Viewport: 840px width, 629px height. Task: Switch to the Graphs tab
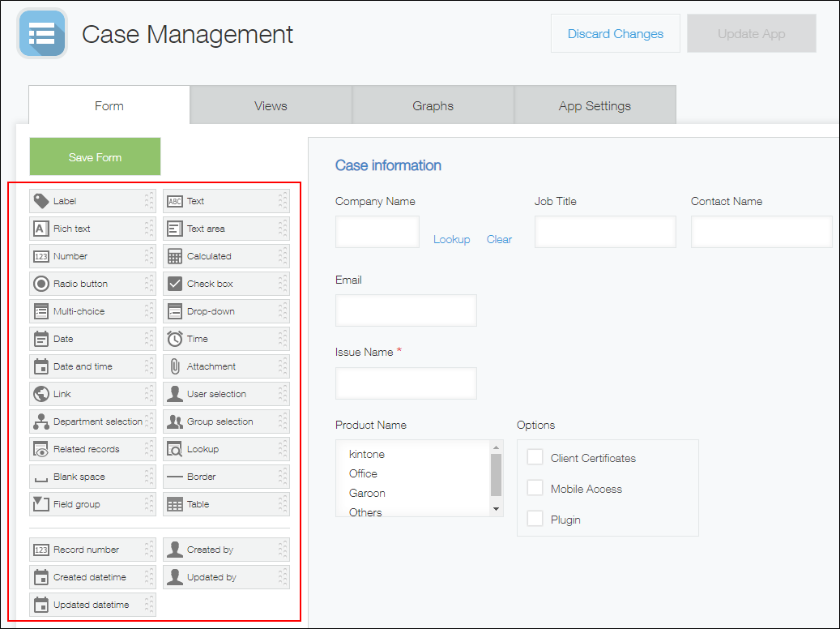(x=433, y=105)
